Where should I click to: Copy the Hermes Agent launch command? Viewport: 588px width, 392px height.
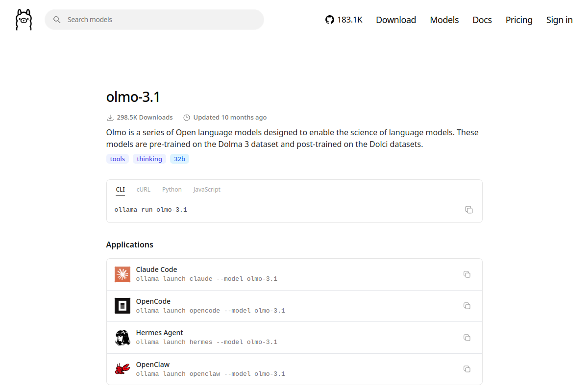coord(467,338)
